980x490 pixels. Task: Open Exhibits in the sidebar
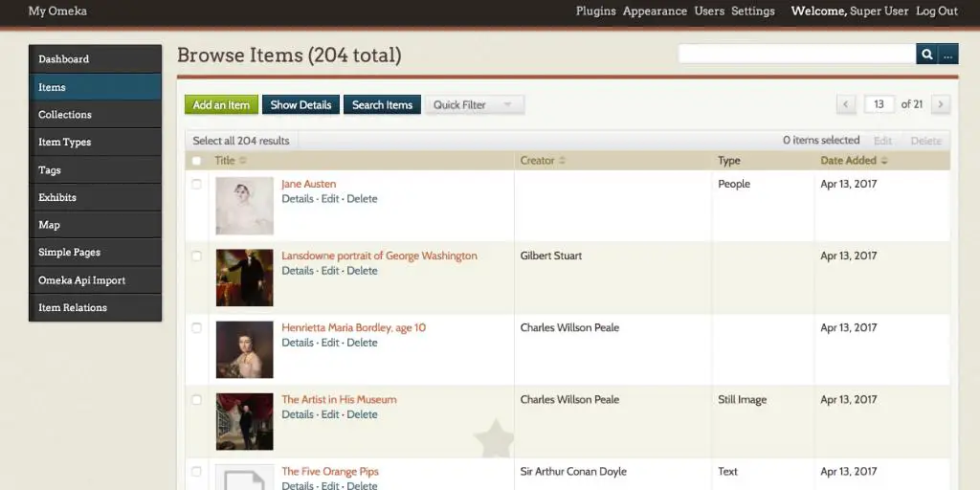[x=95, y=197]
